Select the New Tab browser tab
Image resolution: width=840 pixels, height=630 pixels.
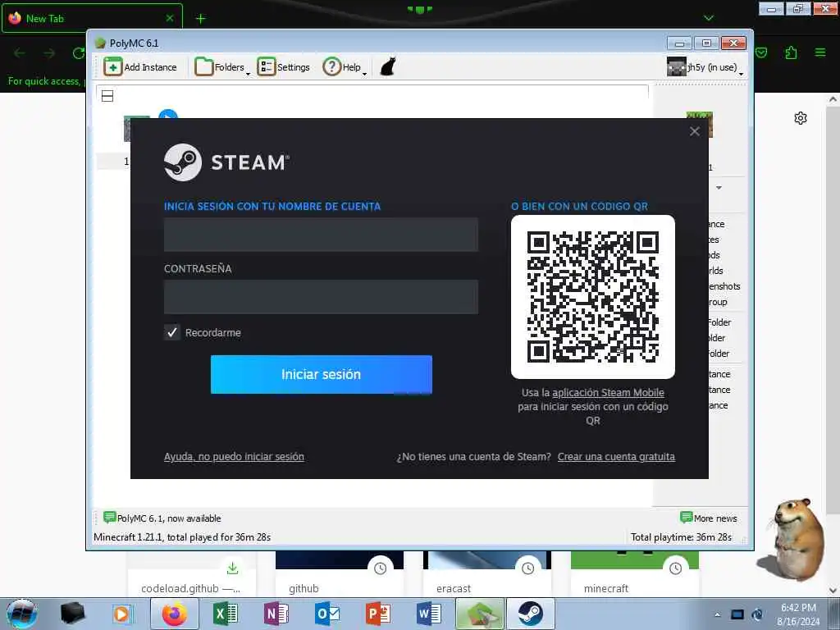pos(92,18)
